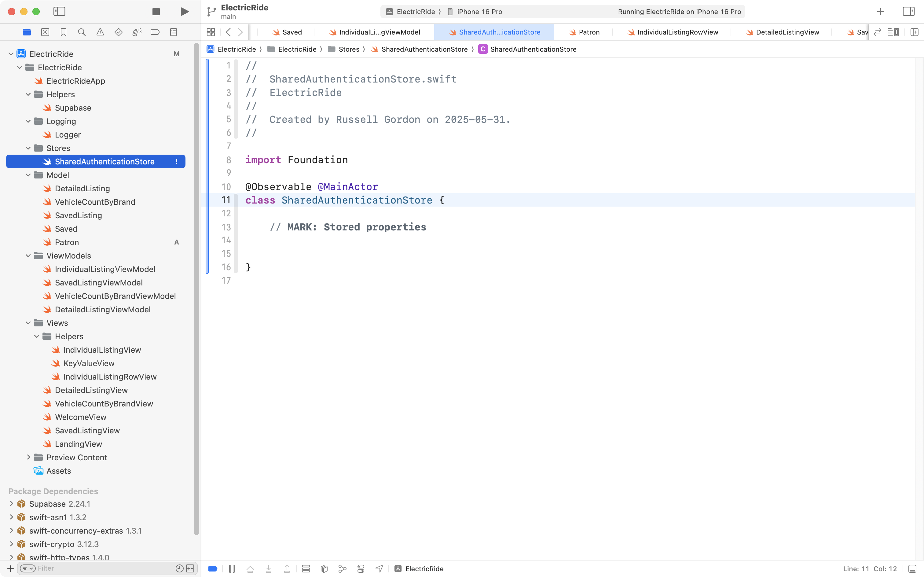Toggle the left navigator sidebar
Screen dimensions: 924x577
tap(59, 11)
